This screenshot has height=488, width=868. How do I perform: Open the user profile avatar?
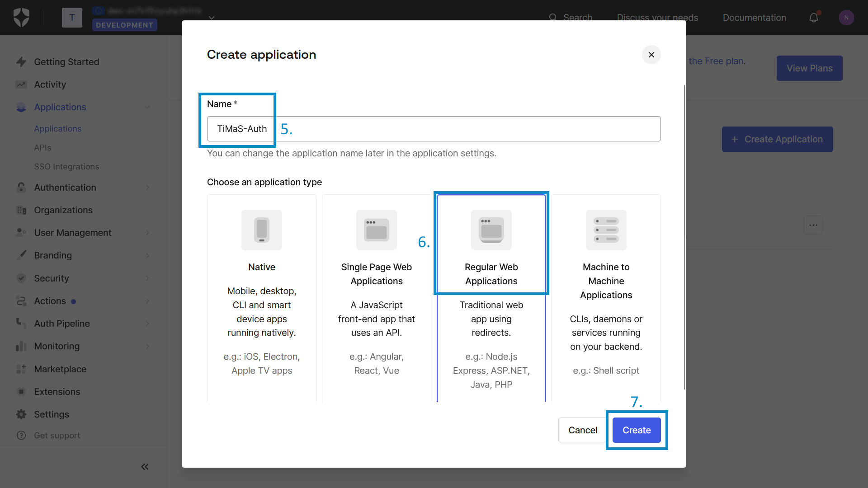pyautogui.click(x=846, y=18)
